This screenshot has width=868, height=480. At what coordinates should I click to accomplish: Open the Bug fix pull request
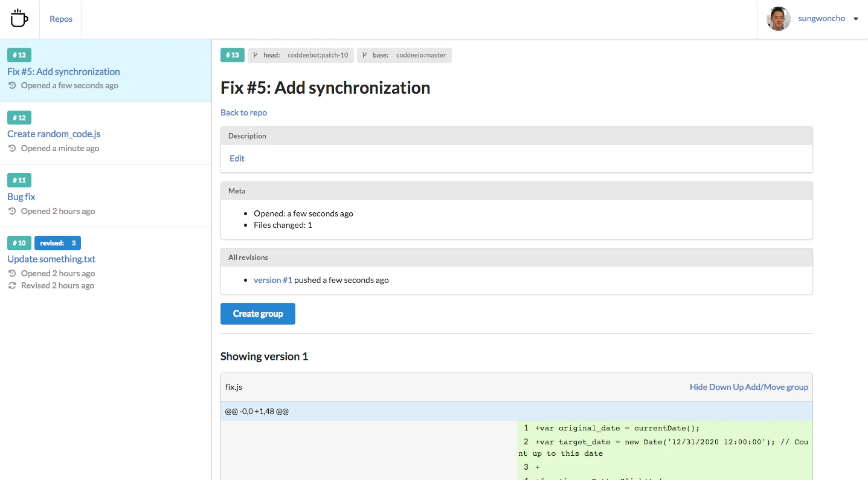pos(21,196)
